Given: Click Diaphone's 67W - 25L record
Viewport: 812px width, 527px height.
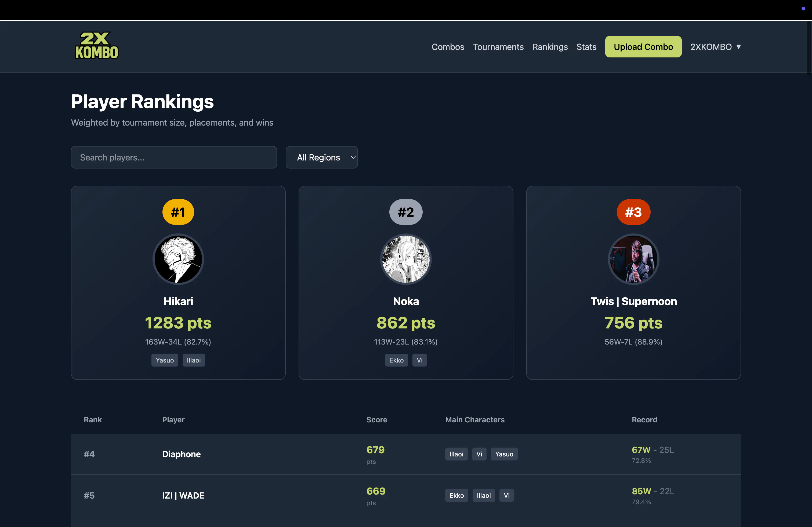Looking at the screenshot, I should [x=653, y=450].
